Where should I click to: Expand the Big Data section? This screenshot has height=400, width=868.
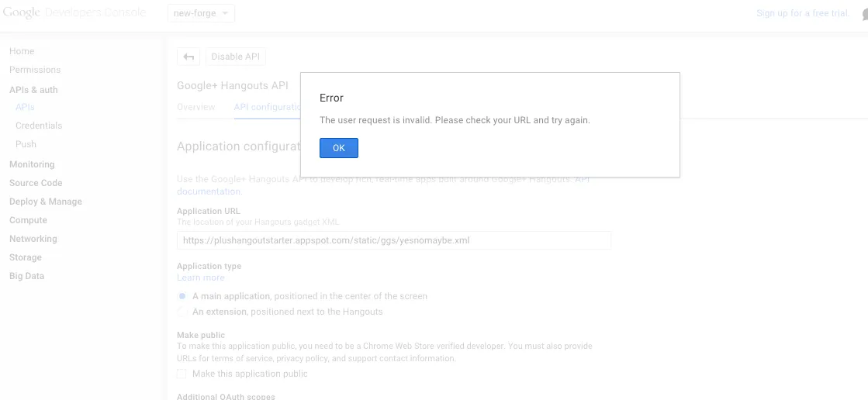[26, 276]
